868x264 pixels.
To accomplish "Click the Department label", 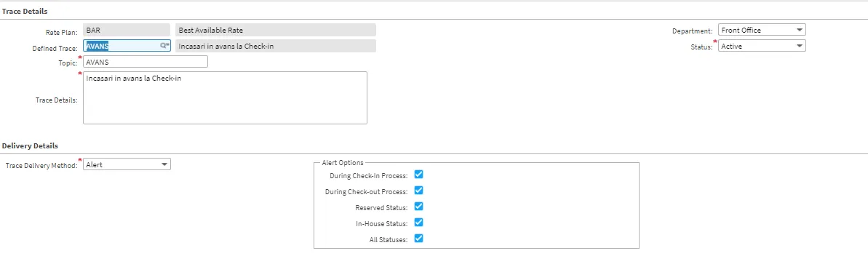I will coord(693,31).
